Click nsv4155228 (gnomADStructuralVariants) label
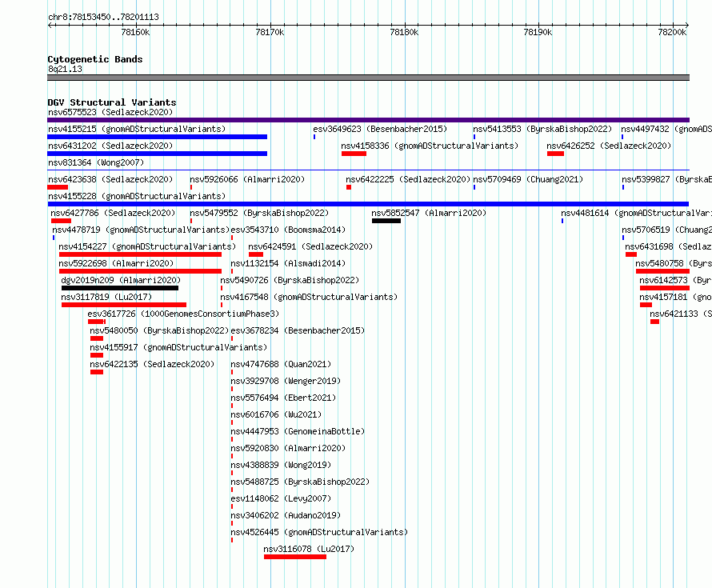This screenshot has height=588, width=712. [137, 196]
